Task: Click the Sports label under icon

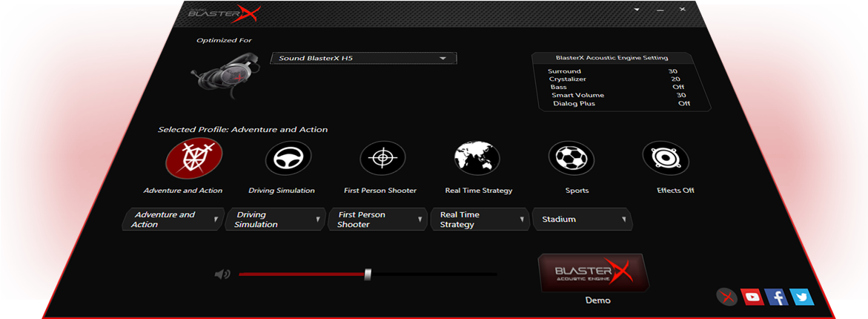Action: (x=577, y=191)
